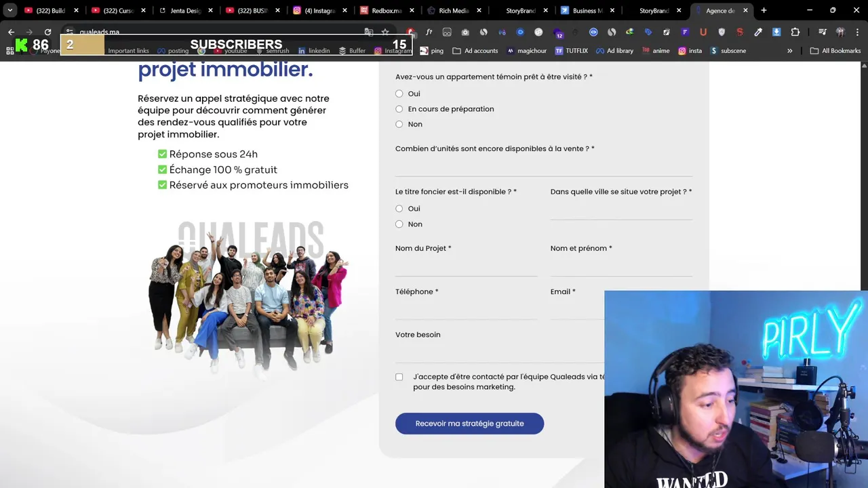Expand the hidden bookmarks chevron

[x=789, y=51]
